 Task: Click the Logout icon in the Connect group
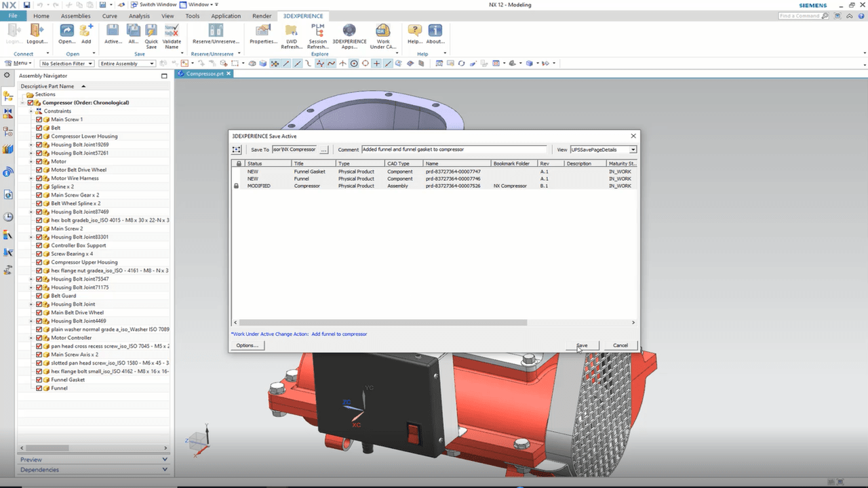37,31
